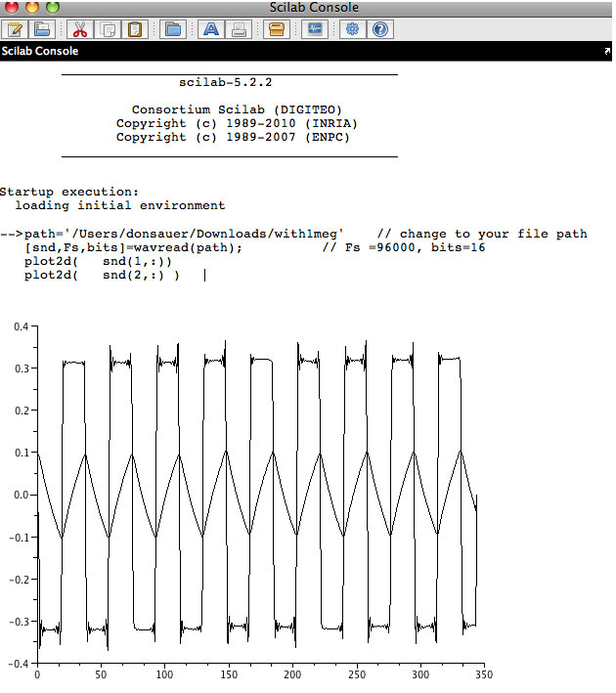The image size is (616, 693).
Task: Click the 'scilab-5.2.2' version text
Action: 226,83
